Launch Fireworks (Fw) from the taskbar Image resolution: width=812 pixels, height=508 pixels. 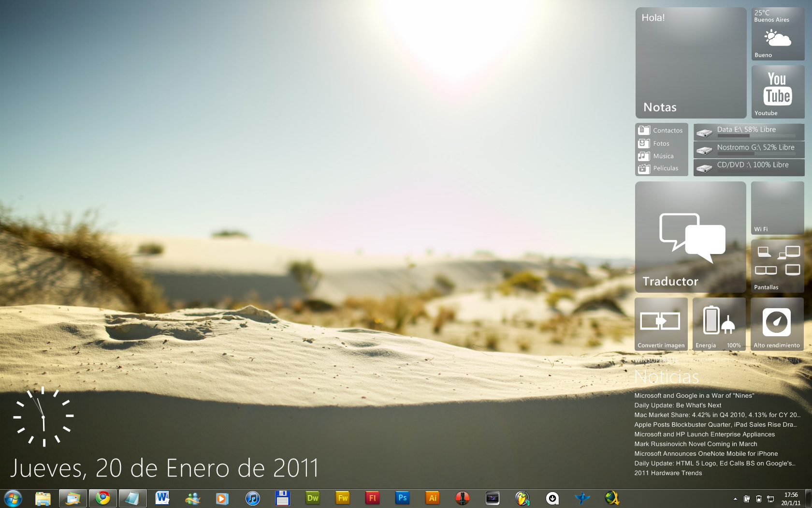[343, 498]
